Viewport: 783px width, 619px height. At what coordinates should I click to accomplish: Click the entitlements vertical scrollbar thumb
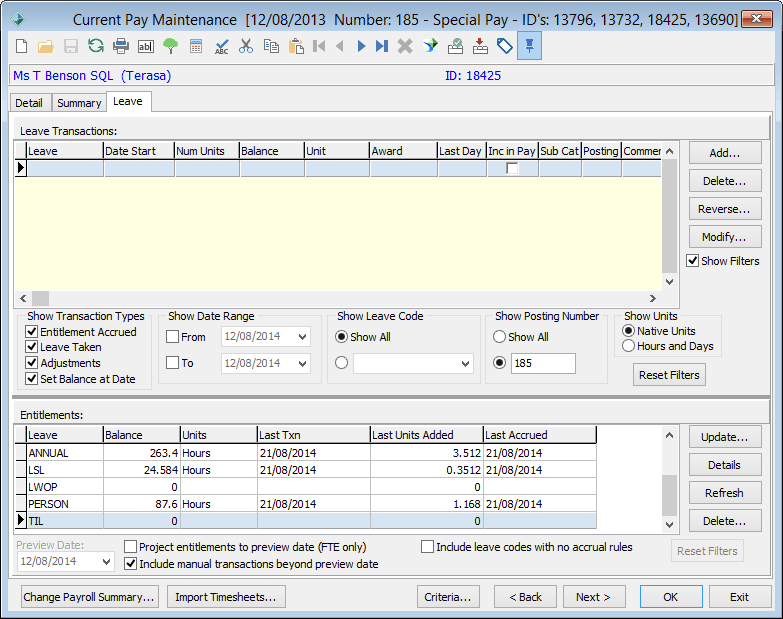coord(669,495)
